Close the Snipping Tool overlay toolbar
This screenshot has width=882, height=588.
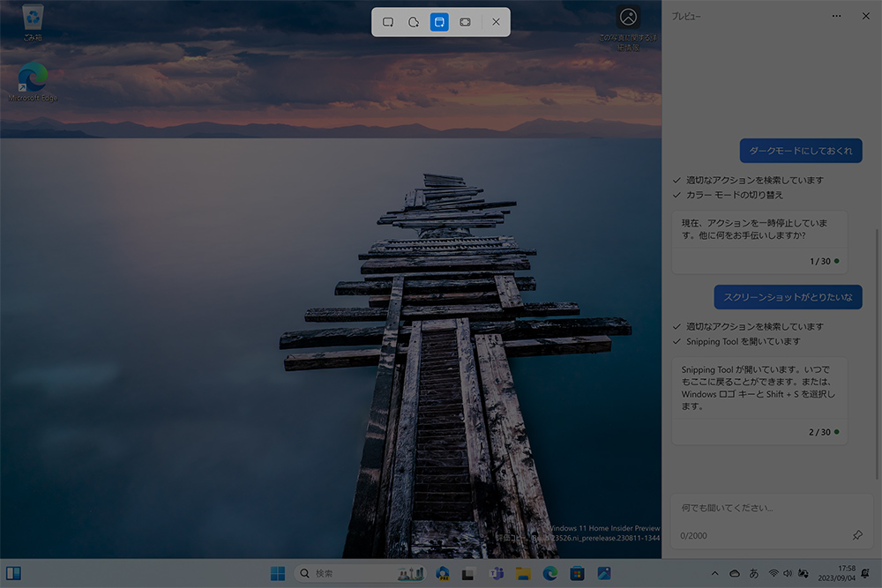[x=496, y=22]
